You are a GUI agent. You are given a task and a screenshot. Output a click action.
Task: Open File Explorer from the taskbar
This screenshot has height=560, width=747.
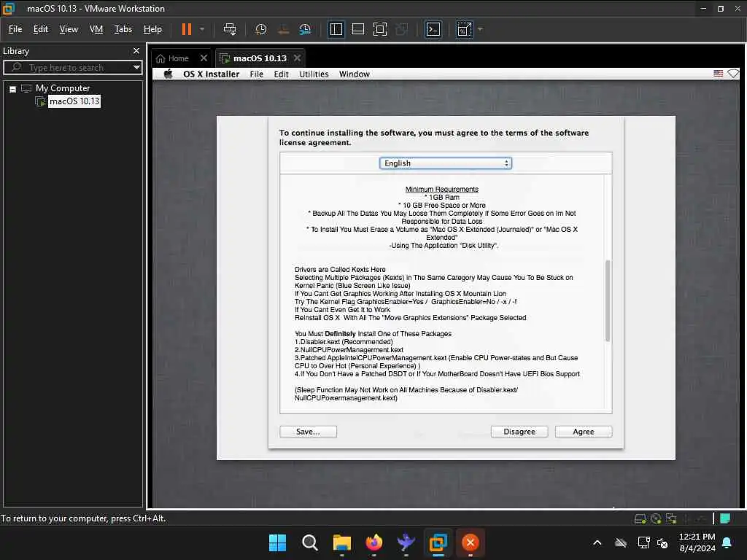(341, 542)
